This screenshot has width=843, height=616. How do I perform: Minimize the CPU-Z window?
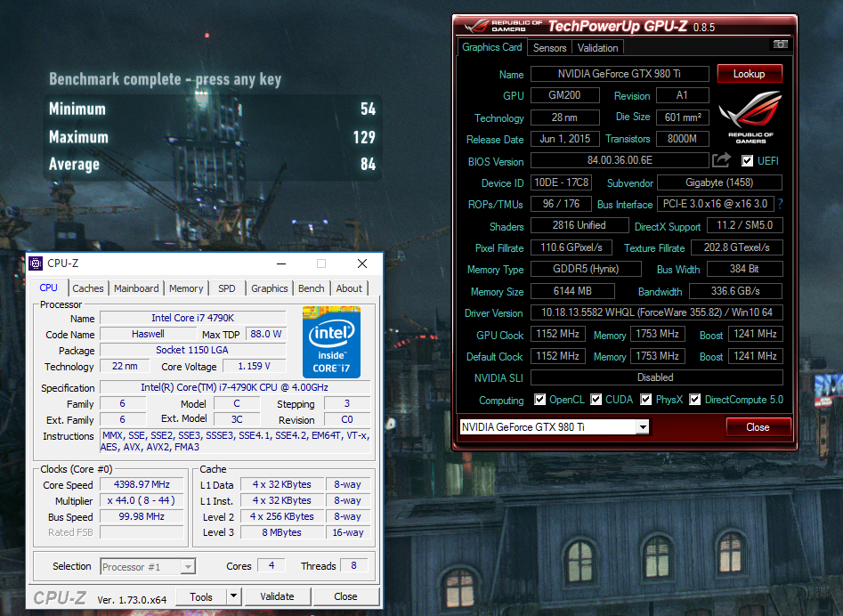281,263
